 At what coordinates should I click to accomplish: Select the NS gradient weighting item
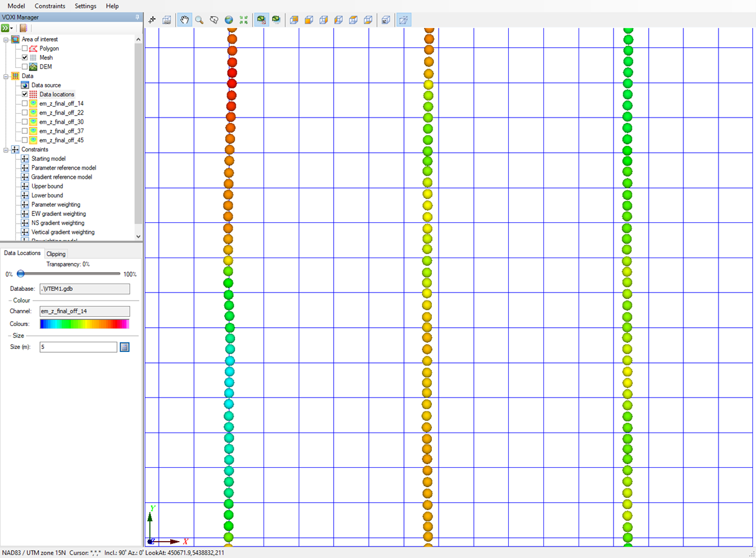[58, 223]
